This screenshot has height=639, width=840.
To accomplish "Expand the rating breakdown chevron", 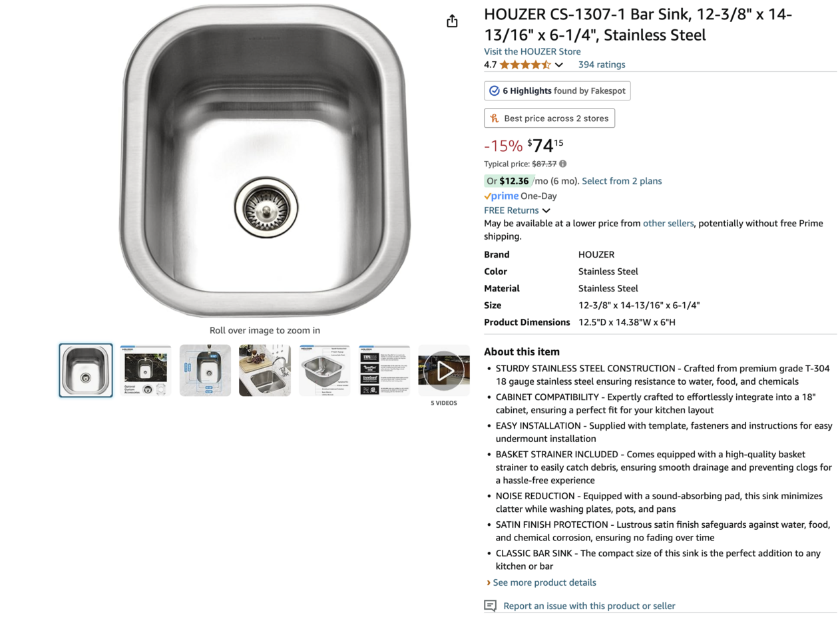I will tap(559, 65).
